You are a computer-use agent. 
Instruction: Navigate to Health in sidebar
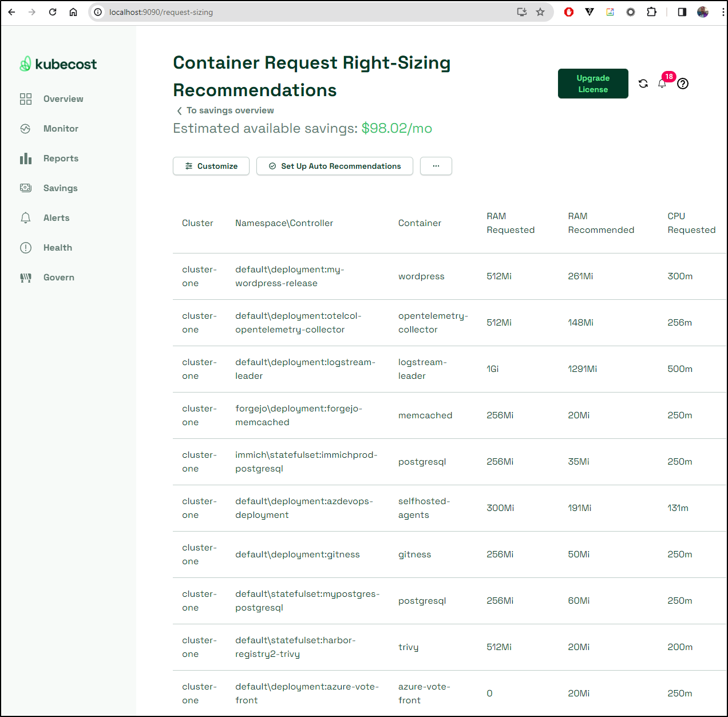58,248
